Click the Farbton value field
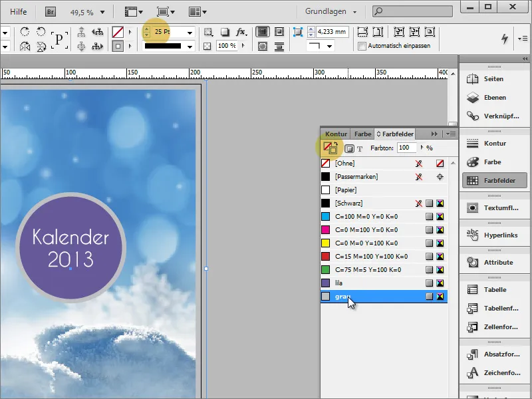The width and height of the screenshot is (532, 399). (x=406, y=148)
